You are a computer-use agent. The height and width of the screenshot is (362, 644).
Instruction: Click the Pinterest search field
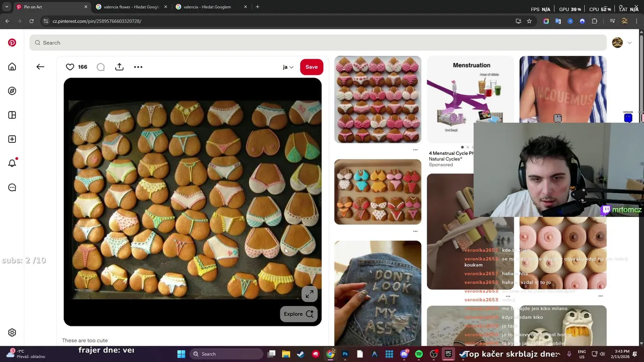(318, 43)
